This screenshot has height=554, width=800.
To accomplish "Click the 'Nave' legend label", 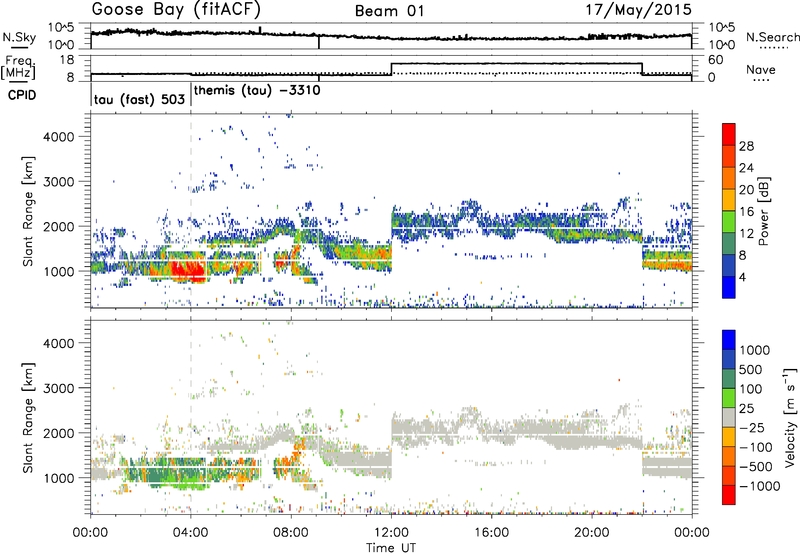I will 761,70.
